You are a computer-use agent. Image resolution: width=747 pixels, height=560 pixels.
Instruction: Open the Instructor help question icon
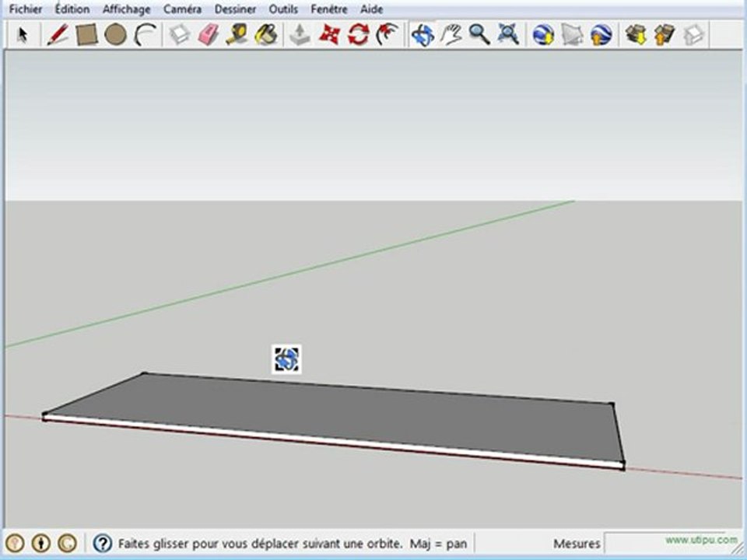click(103, 543)
